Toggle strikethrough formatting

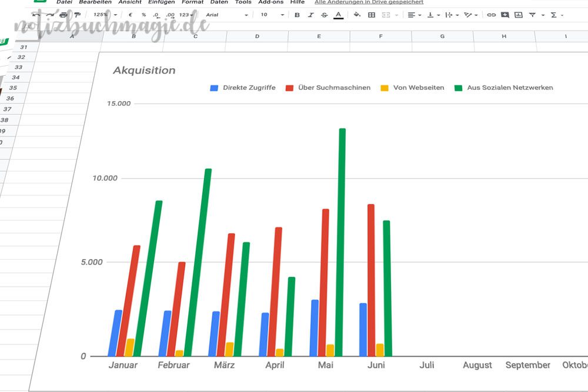[323, 14]
